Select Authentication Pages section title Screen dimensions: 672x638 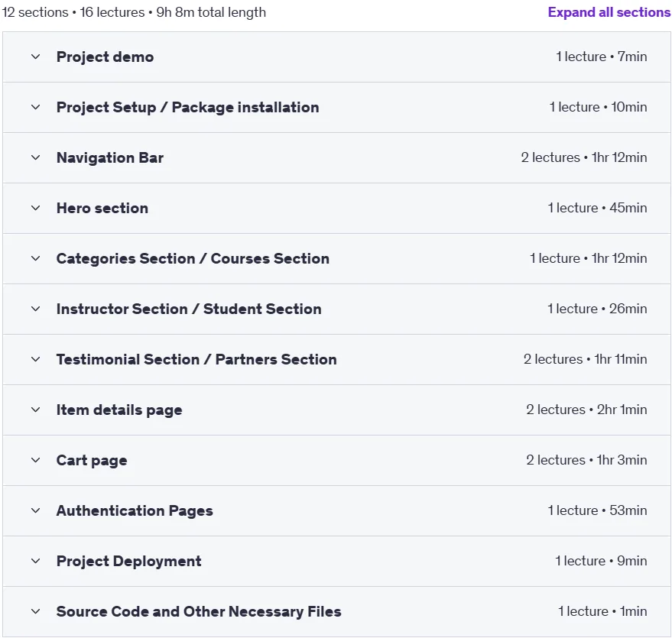135,511
